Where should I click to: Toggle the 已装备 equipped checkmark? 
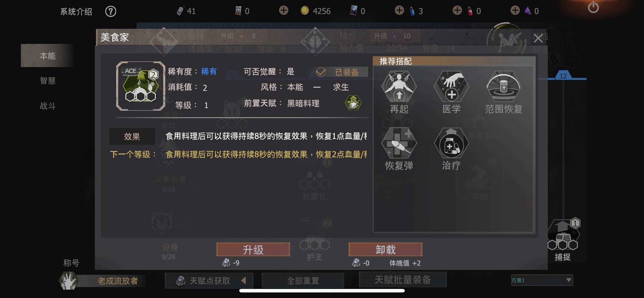(x=321, y=72)
